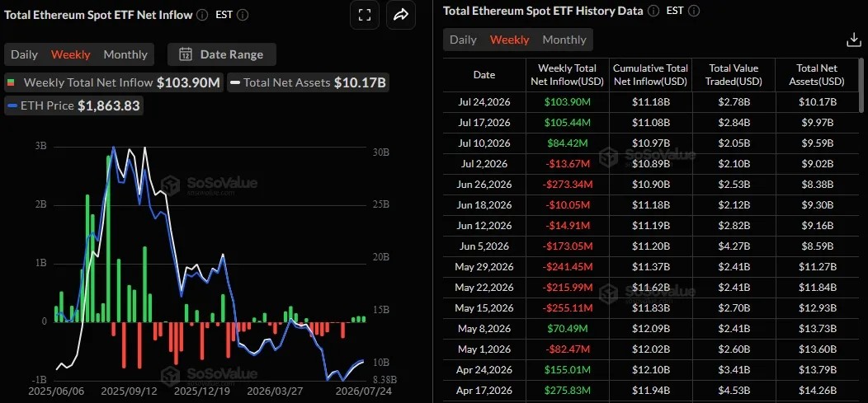This screenshot has width=868, height=403.
Task: Click the 2026/03/27 x-axis date label
Action: pyautogui.click(x=273, y=391)
